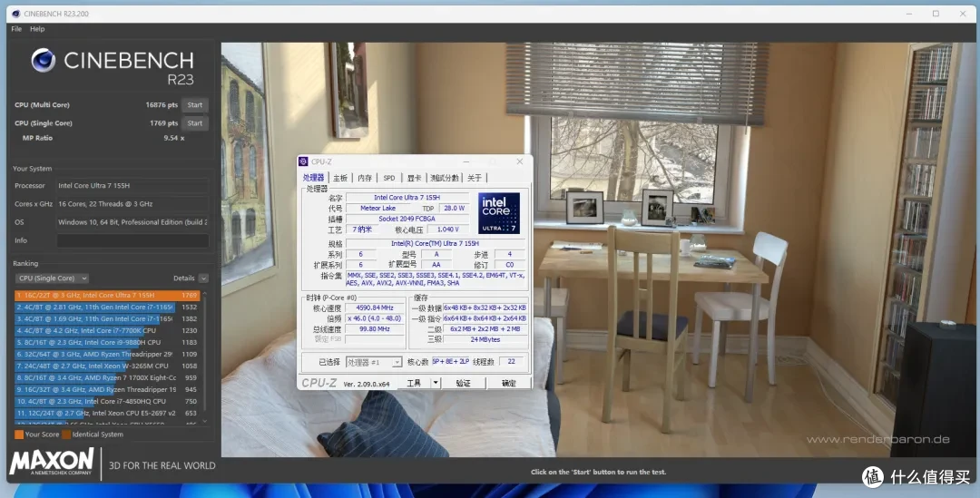
Task: Click ranking list scroll-up arrow
Action: click(204, 294)
